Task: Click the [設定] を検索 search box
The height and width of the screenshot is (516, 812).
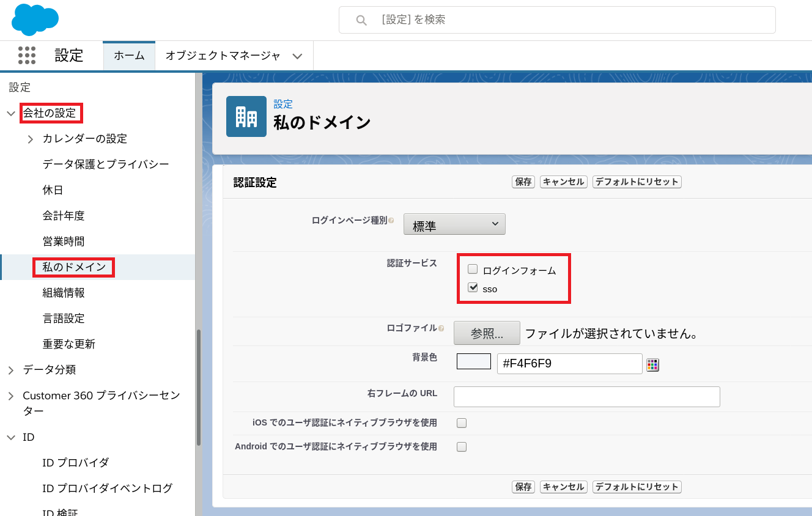Action: [x=557, y=20]
